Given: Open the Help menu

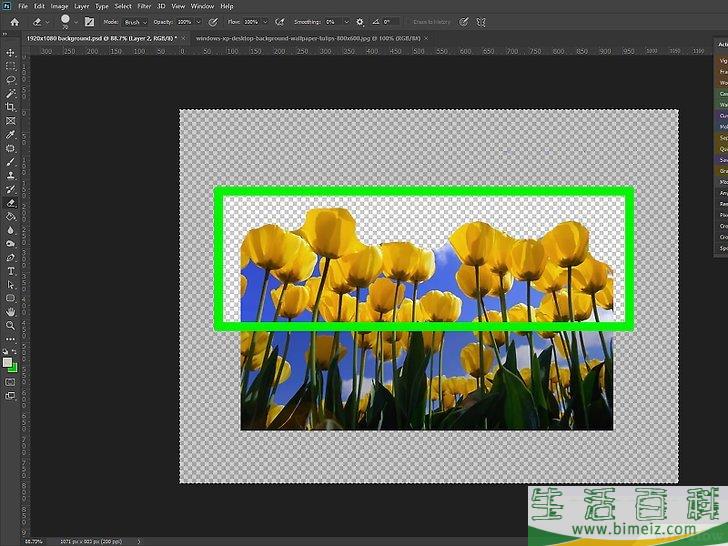Looking at the screenshot, I should (x=227, y=6).
